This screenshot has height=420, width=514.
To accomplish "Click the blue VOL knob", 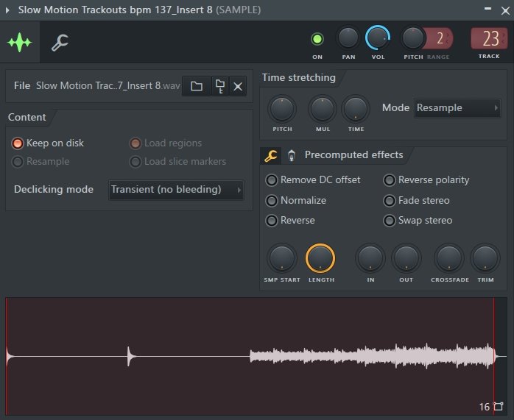I will click(378, 38).
